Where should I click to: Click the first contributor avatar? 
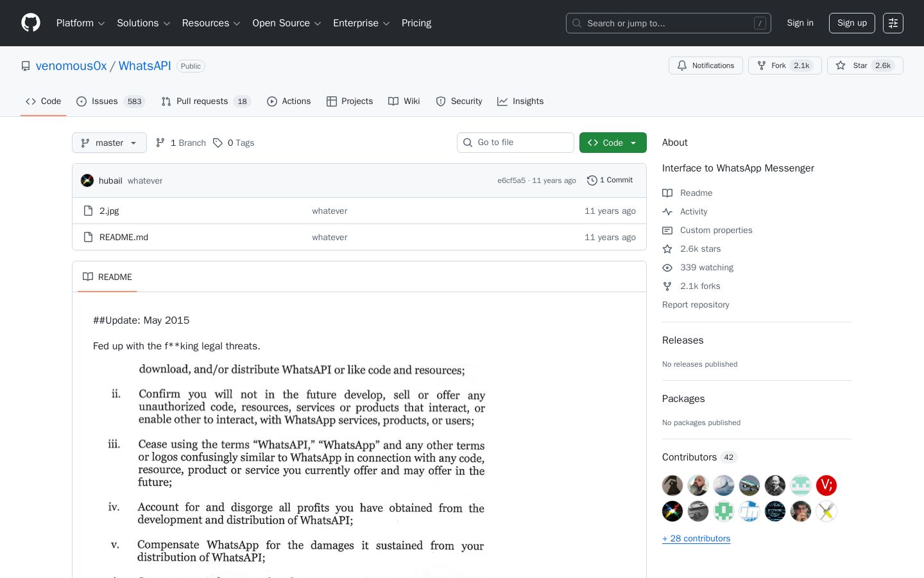(672, 486)
